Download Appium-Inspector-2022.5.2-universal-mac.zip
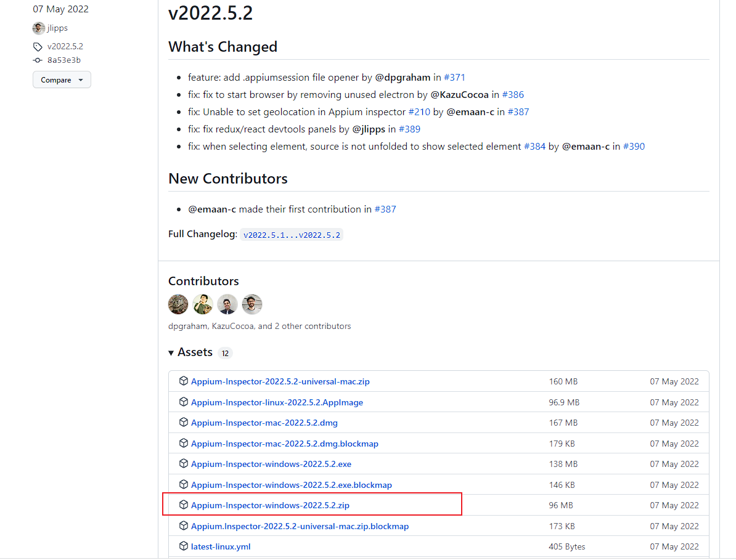The height and width of the screenshot is (560, 736). [x=280, y=382]
